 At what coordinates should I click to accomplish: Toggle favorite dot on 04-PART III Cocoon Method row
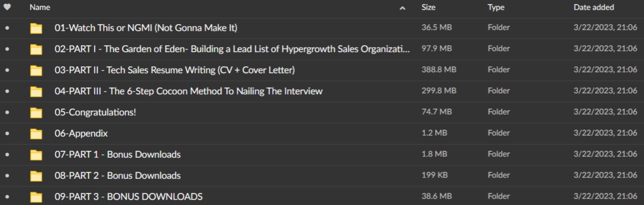(x=7, y=91)
